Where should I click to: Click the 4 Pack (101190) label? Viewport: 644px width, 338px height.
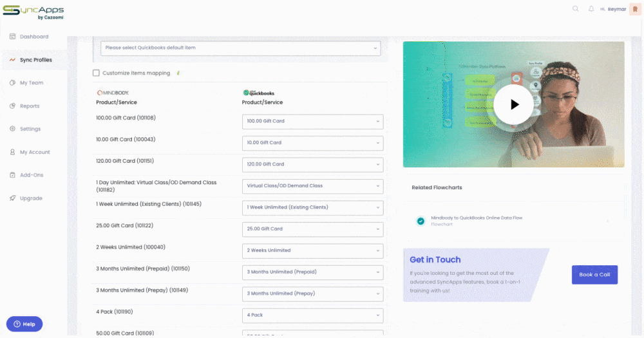point(115,312)
